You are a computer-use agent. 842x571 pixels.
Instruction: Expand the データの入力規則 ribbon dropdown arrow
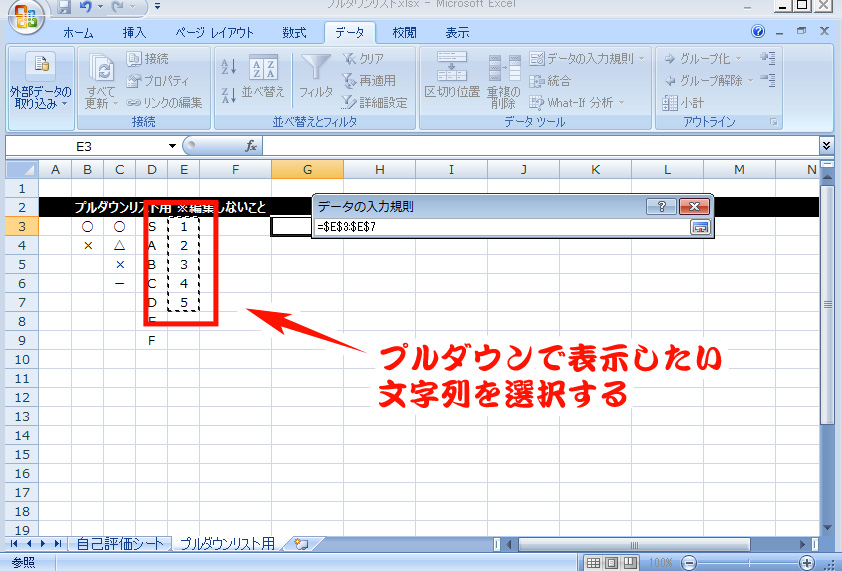642,59
